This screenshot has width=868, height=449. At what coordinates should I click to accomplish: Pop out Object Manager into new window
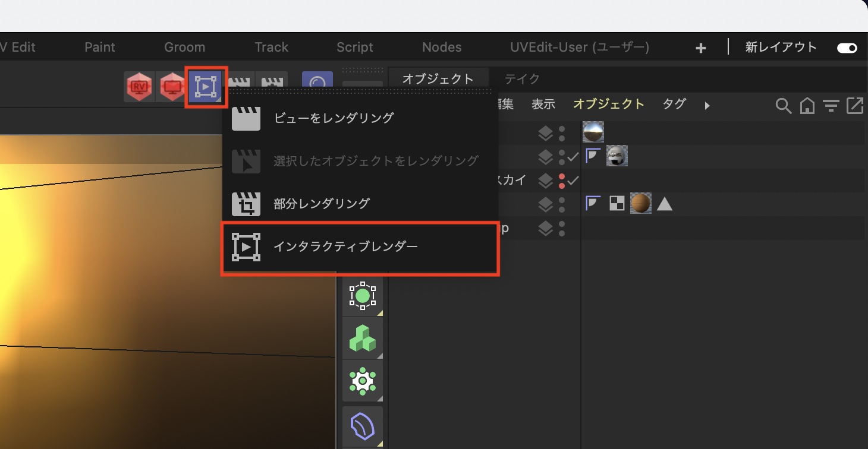coord(854,106)
